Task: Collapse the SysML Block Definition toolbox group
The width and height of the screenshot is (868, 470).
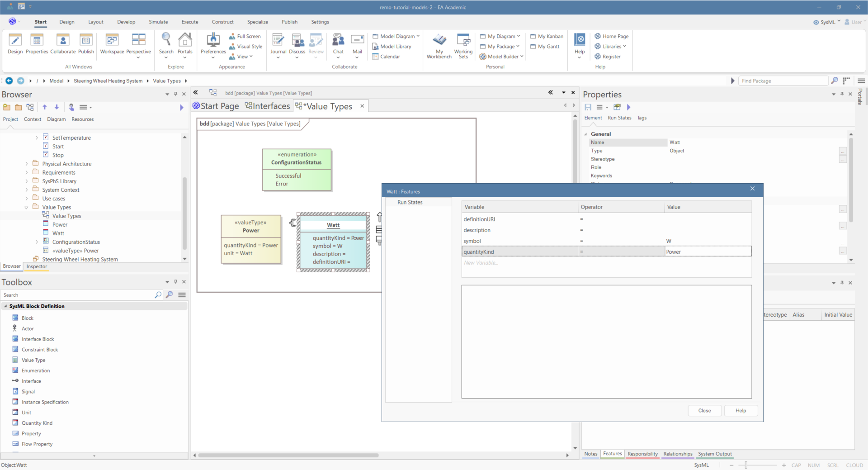Action: [5, 306]
